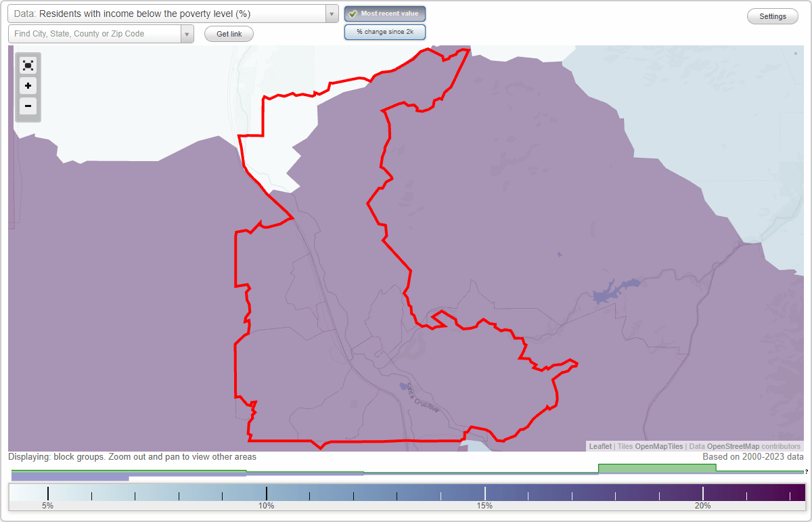The width and height of the screenshot is (812, 522).
Task: Click the OpenMapTiles tiles link
Action: 658,446
